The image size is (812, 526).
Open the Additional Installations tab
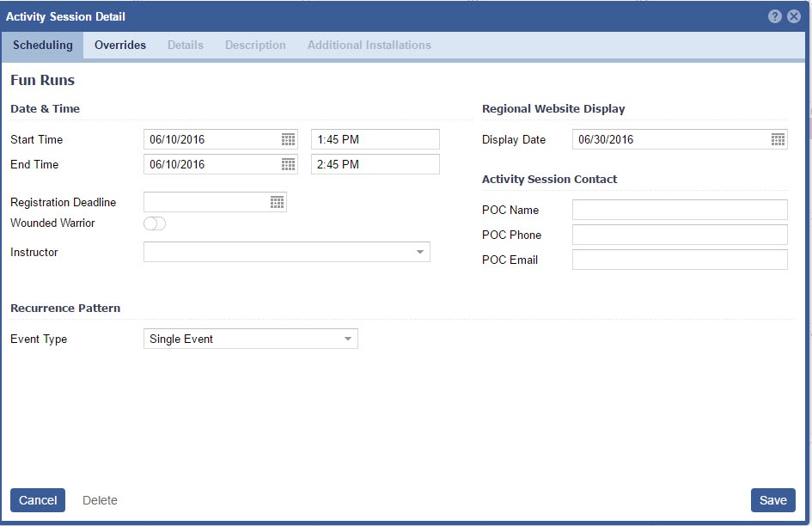369,45
